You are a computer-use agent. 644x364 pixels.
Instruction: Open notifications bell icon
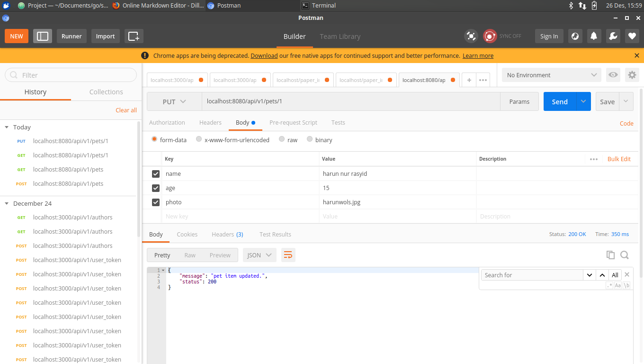coord(594,36)
